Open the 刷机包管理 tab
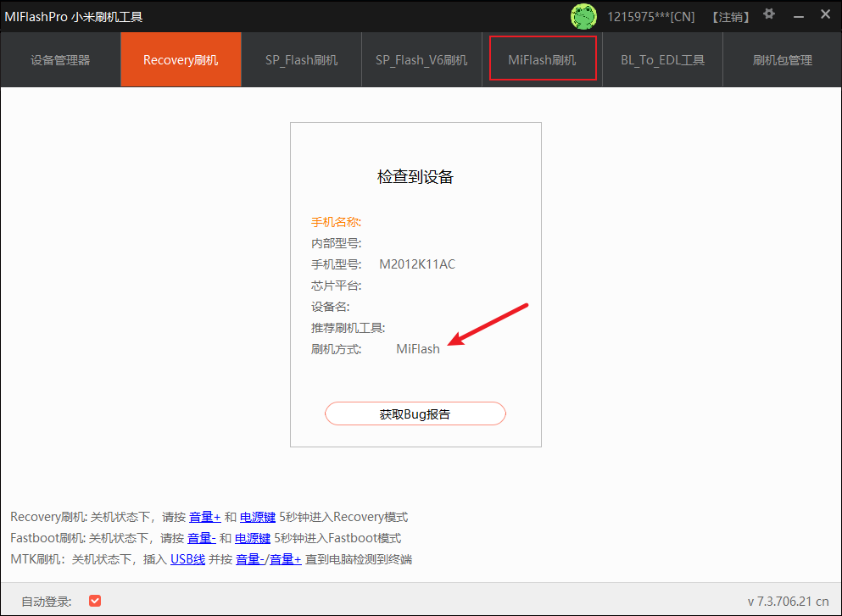 click(783, 59)
